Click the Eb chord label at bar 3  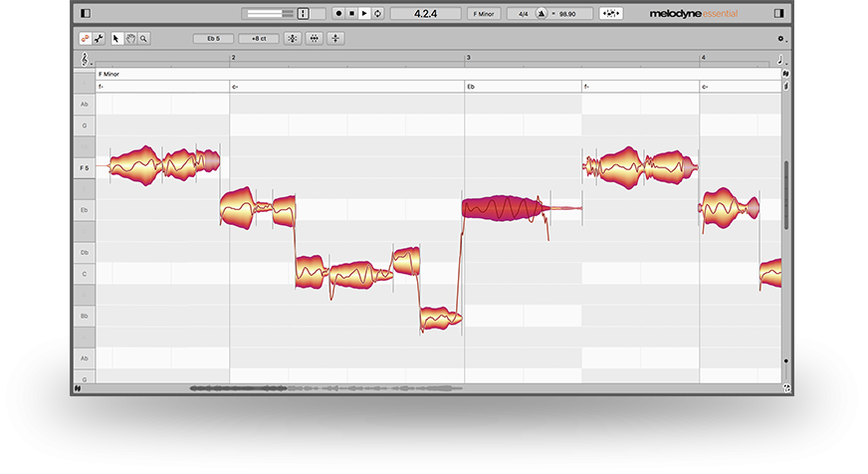click(x=471, y=87)
